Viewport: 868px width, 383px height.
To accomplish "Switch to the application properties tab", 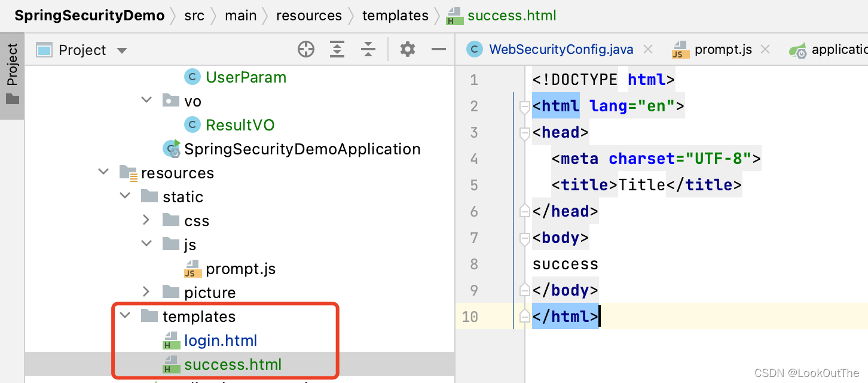I will pos(829,50).
